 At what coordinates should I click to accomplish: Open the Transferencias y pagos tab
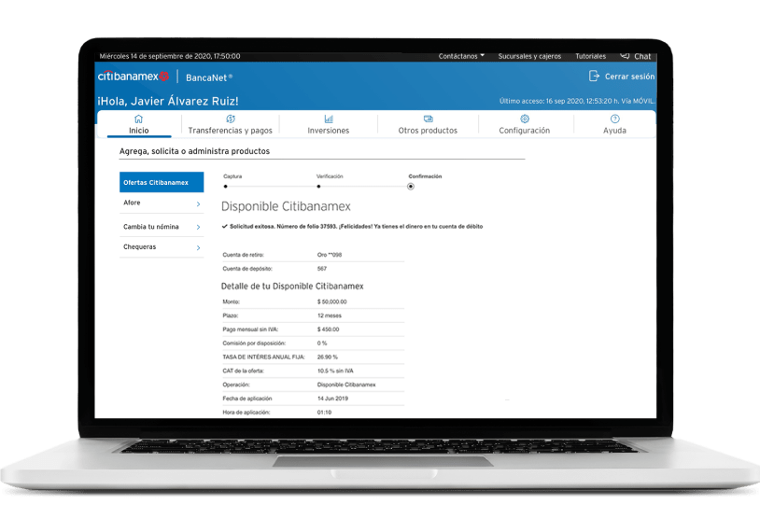pos(231,124)
